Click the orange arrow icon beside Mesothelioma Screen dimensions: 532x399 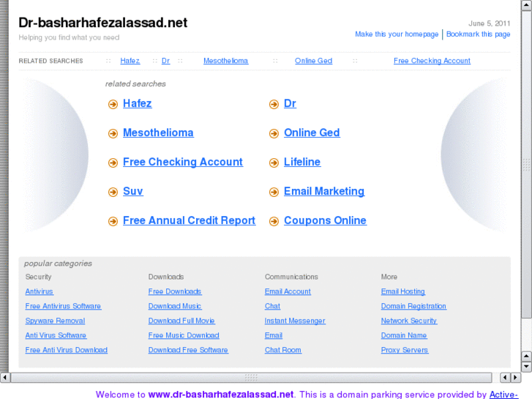(113, 134)
